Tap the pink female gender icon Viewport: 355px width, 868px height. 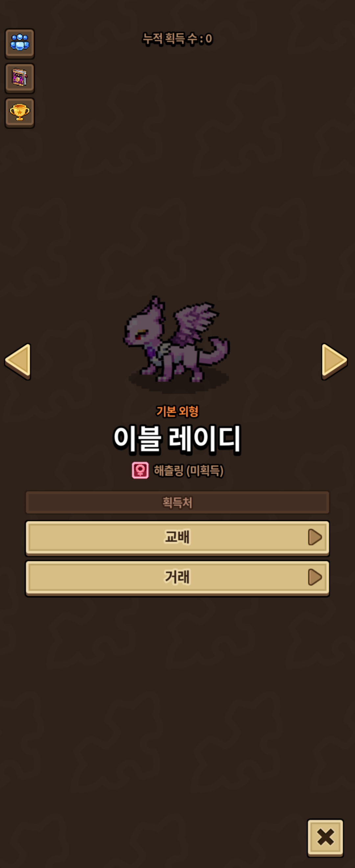pos(140,470)
